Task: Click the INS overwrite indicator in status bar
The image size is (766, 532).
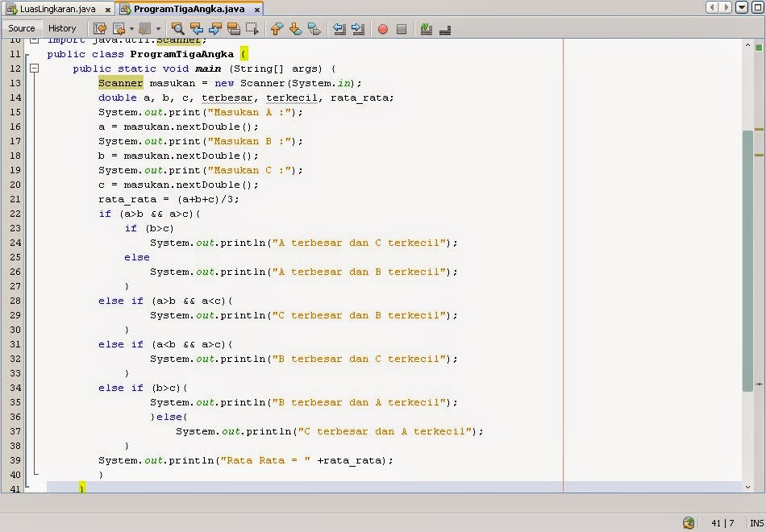Action: 756,522
